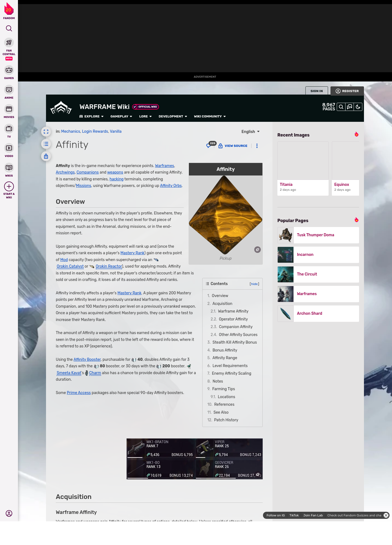The height and width of the screenshot is (545, 392).
Task: Follow the Affinity Orbs link
Action: point(171,186)
